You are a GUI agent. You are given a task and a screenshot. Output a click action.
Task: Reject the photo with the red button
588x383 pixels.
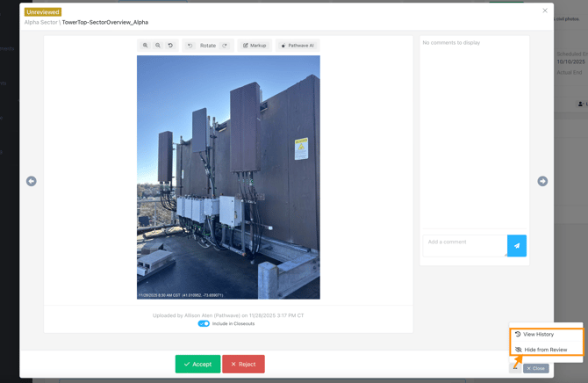(x=243, y=364)
